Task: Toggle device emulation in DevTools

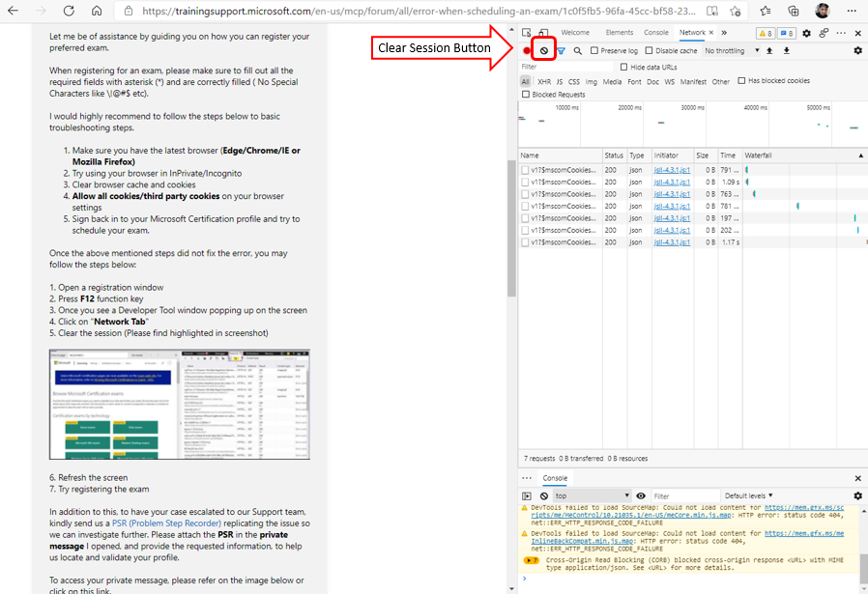Action: tap(543, 33)
